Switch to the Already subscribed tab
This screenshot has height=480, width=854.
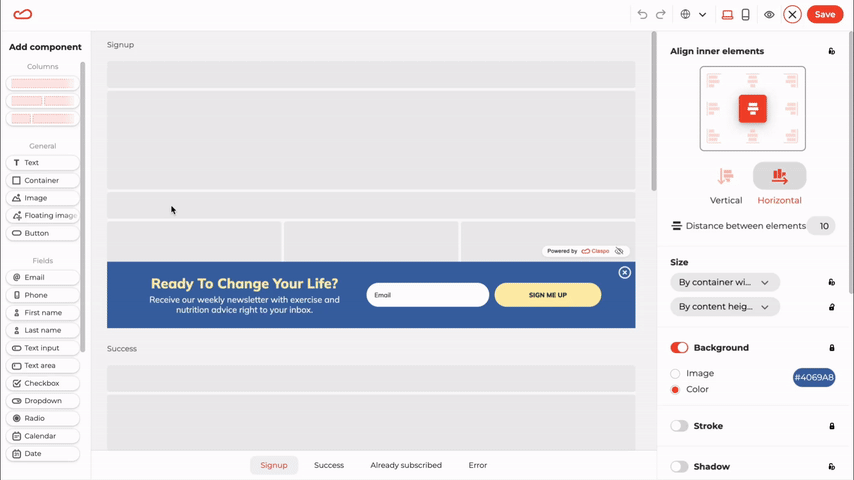click(x=406, y=465)
